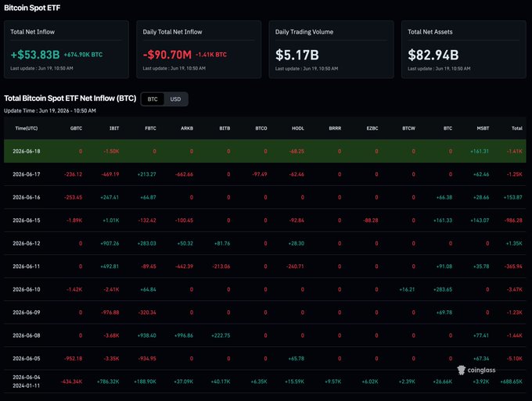
Task: Click the Update Time Jun 19, 2026 text
Action: (x=50, y=110)
